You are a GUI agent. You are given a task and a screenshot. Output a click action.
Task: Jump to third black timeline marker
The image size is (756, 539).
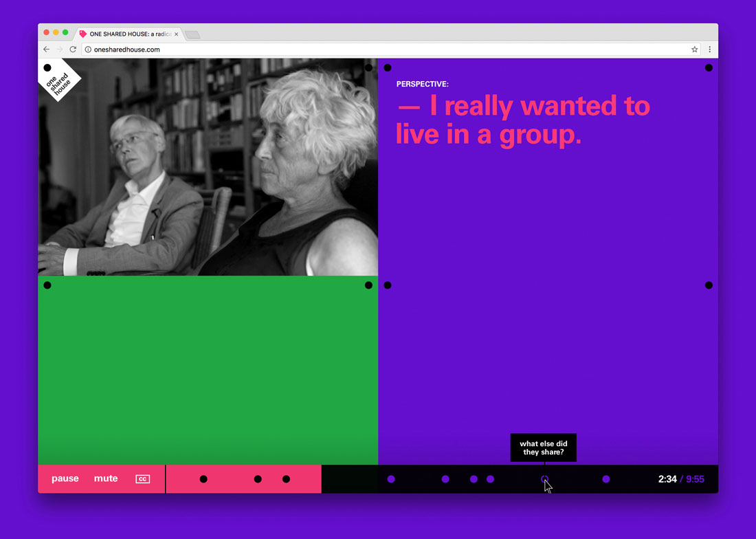286,478
